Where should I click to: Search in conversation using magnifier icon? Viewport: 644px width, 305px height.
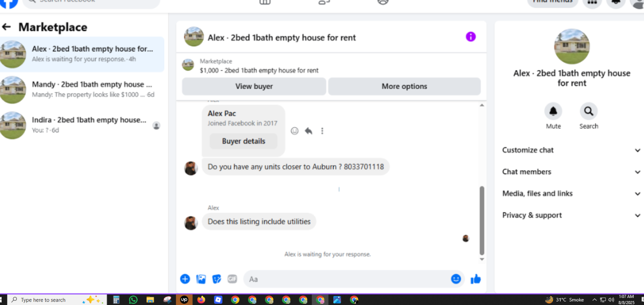click(589, 111)
